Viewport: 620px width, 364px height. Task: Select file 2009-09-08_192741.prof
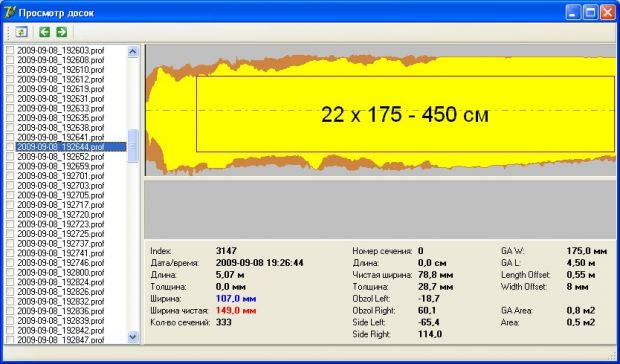click(60, 253)
